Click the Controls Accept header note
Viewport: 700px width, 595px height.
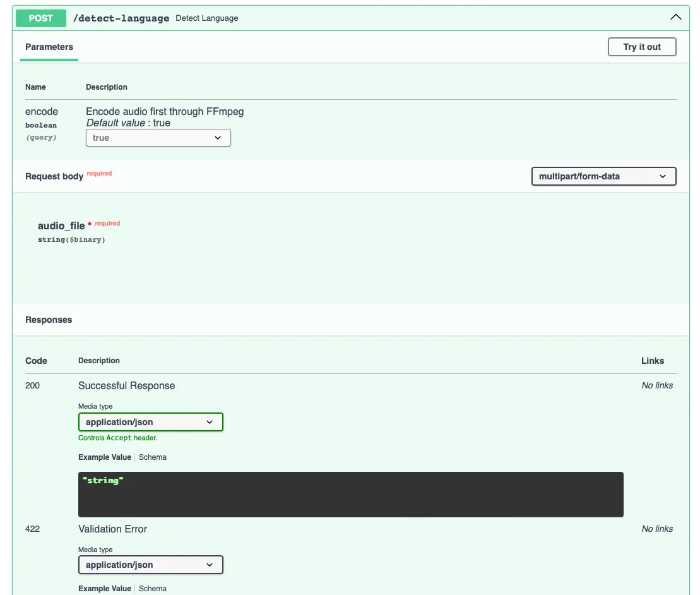click(118, 438)
